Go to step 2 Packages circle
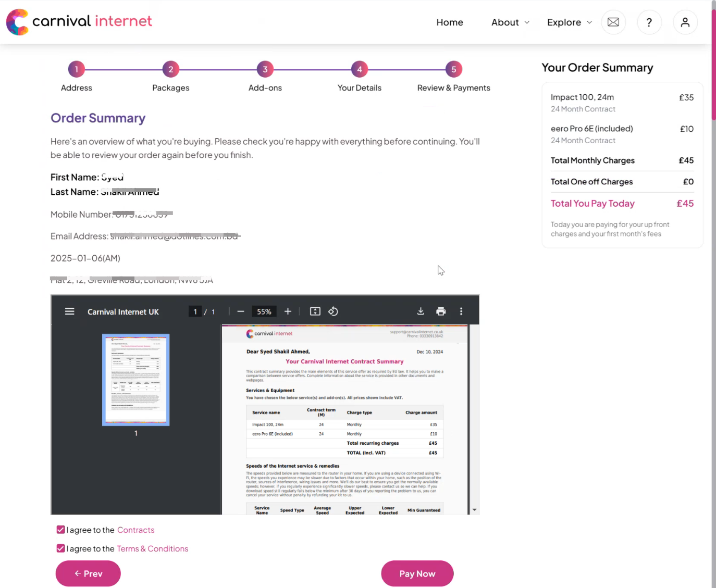716x588 pixels. click(171, 69)
